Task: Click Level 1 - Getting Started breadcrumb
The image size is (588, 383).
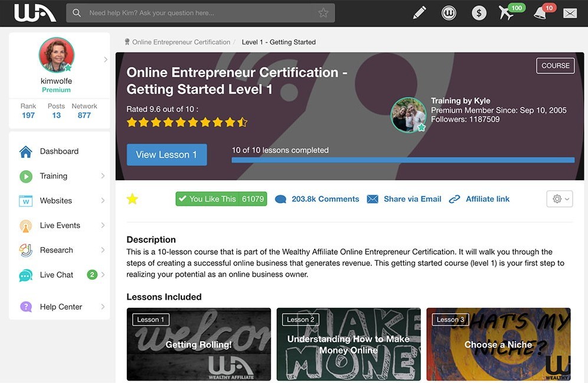Action: pos(279,42)
